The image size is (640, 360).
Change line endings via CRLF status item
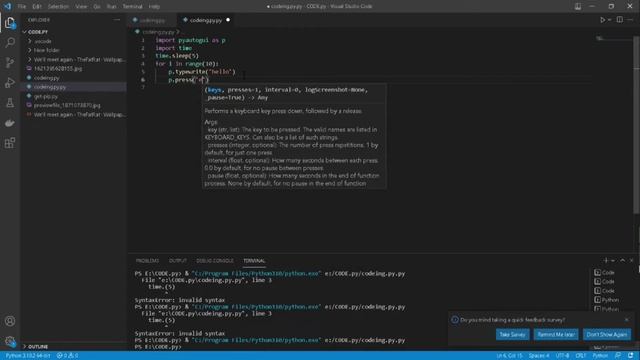[580, 356]
